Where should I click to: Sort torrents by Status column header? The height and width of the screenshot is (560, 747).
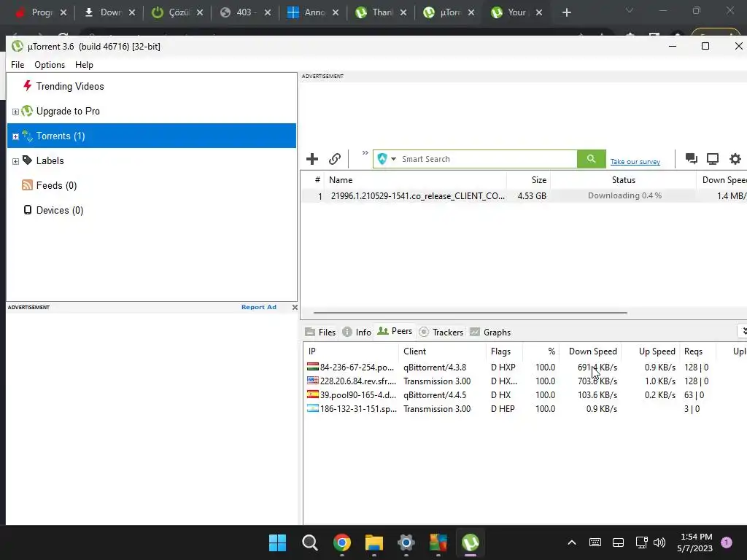pyautogui.click(x=624, y=180)
